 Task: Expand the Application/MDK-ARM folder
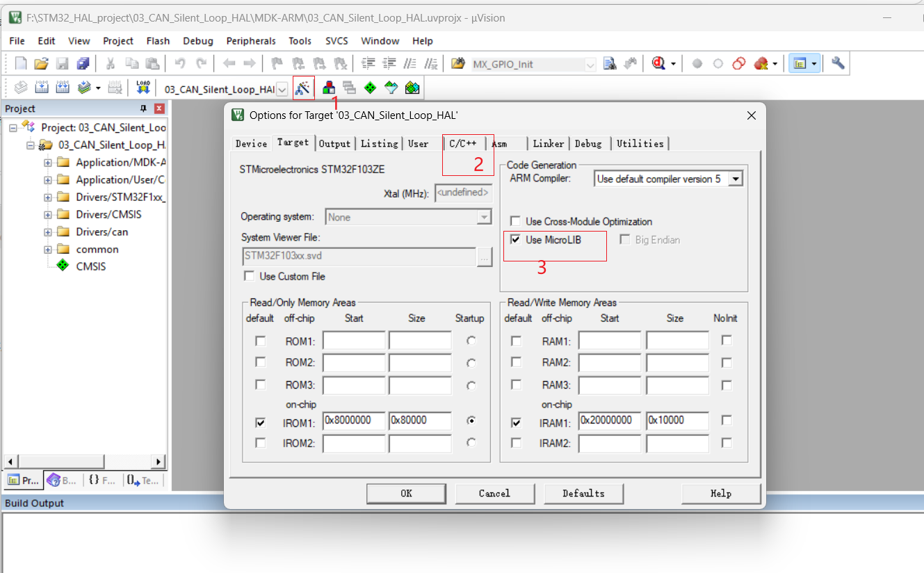click(48, 163)
